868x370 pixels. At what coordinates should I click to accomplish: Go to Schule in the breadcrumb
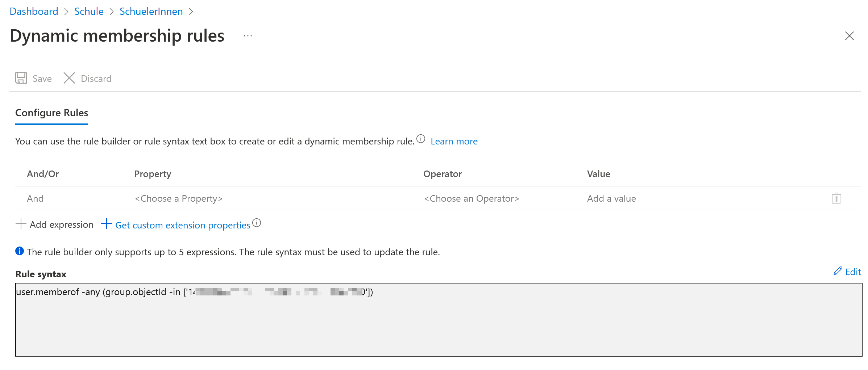coord(89,12)
